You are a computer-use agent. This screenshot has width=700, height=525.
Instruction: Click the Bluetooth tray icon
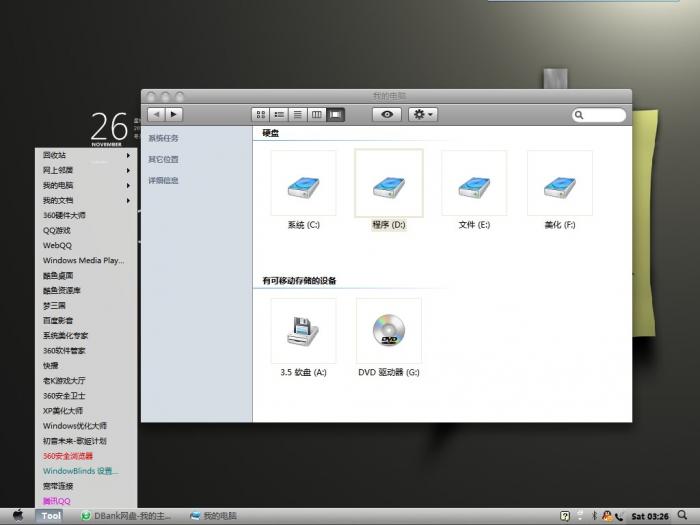[x=594, y=516]
